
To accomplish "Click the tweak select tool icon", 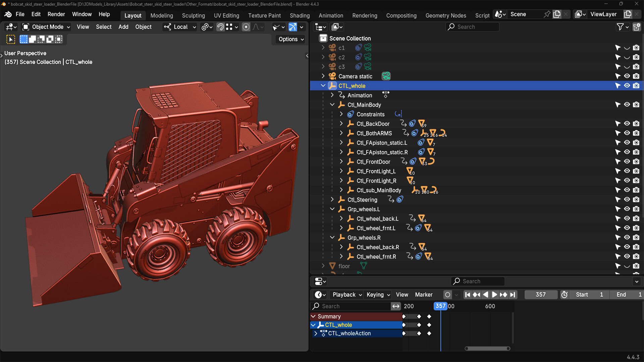I will pyautogui.click(x=11, y=40).
